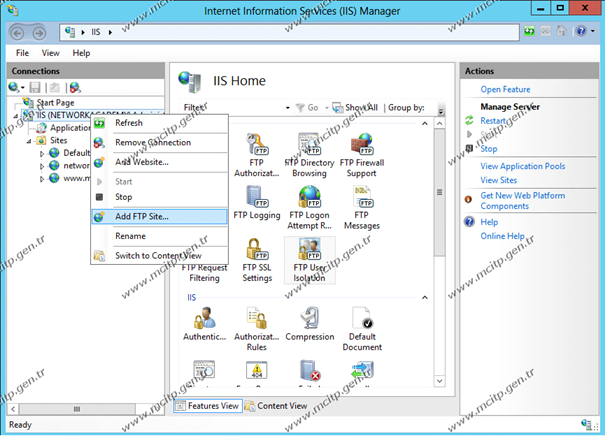Select the Start Page tree item
Image resolution: width=605 pixels, height=436 pixels.
click(x=56, y=103)
